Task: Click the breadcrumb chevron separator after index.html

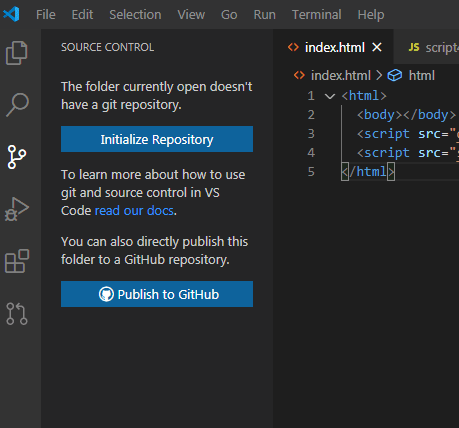Action: click(x=379, y=75)
